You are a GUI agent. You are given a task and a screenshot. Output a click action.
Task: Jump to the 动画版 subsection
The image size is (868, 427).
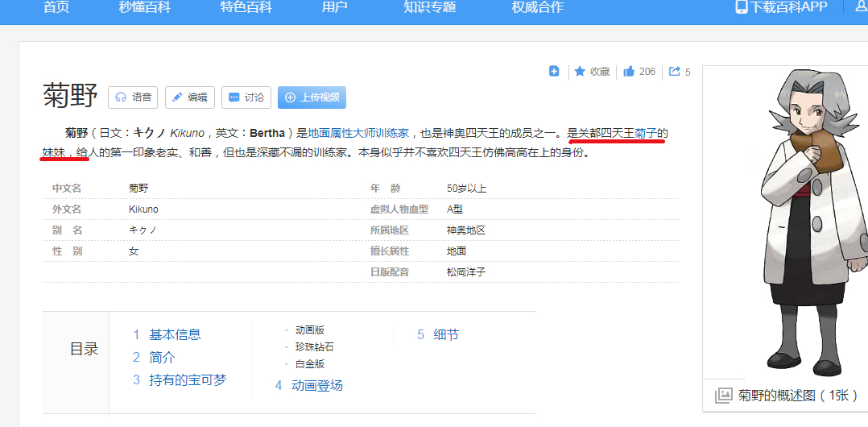pos(309,330)
